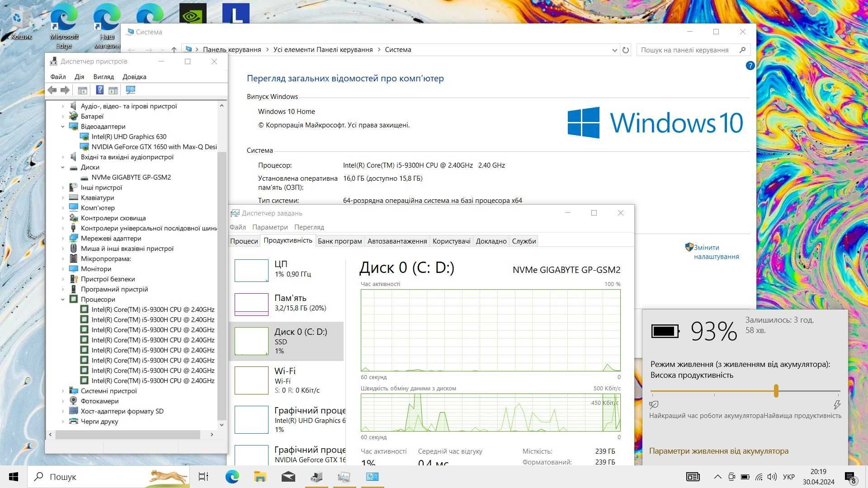Click the Продуктивність tab in Task Manager
Screen dimensions: 868x488
click(288, 241)
